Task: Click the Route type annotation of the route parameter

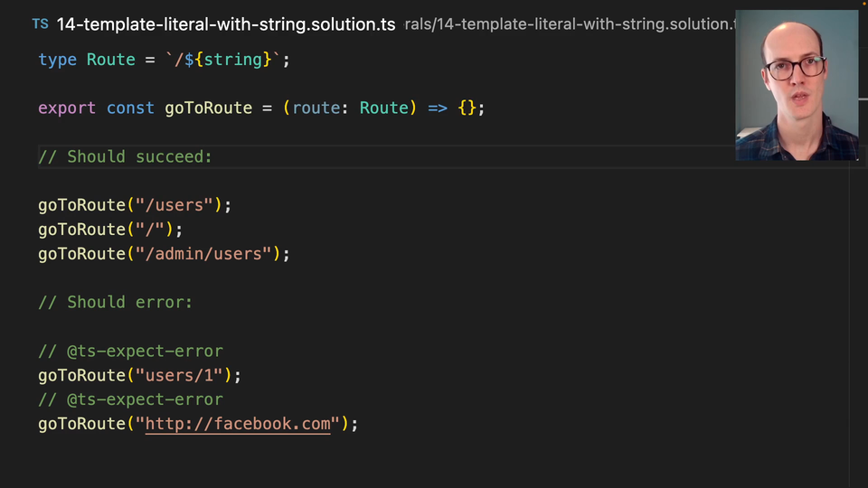Action: 384,108
